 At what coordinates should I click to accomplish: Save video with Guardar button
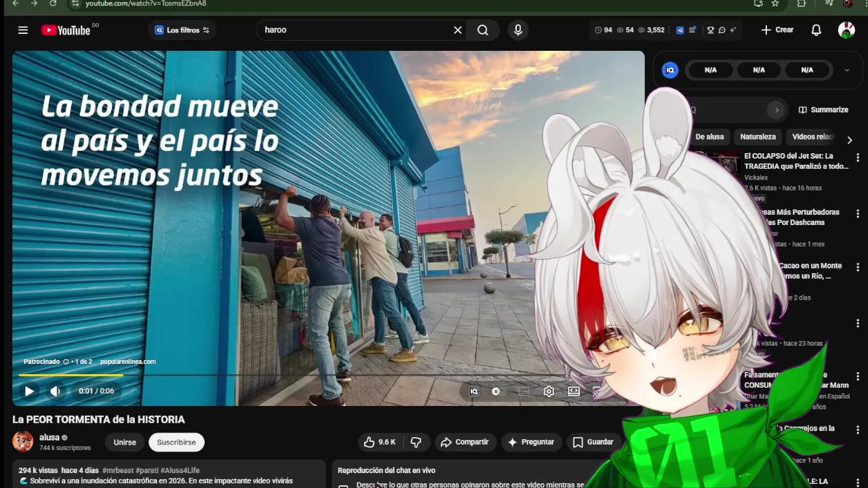(x=593, y=442)
